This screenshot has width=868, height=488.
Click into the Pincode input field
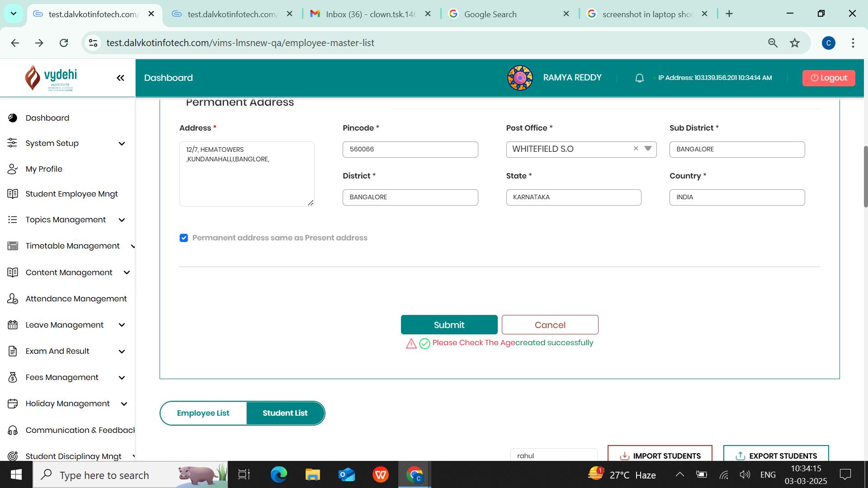(410, 150)
